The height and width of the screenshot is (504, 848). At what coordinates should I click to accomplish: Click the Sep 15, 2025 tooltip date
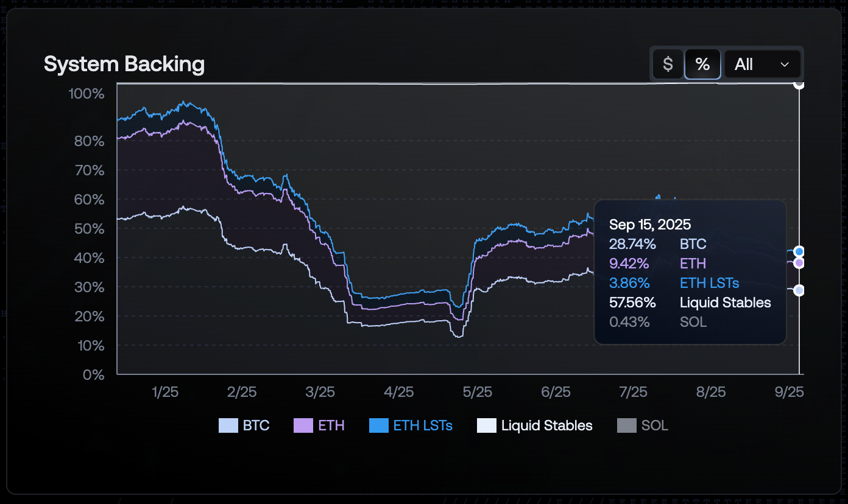(650, 225)
